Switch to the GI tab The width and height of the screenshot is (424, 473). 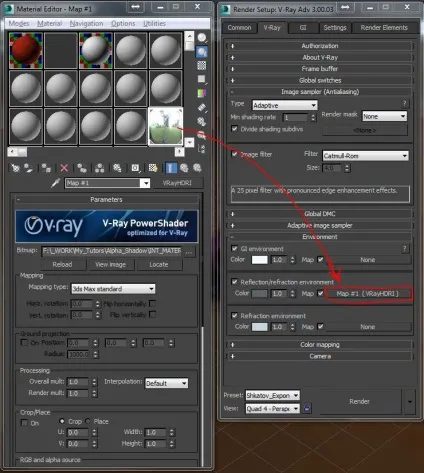point(303,28)
